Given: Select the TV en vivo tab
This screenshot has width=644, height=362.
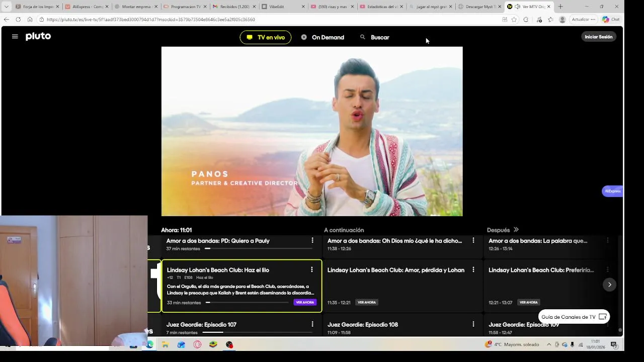Looking at the screenshot, I should coord(266,37).
